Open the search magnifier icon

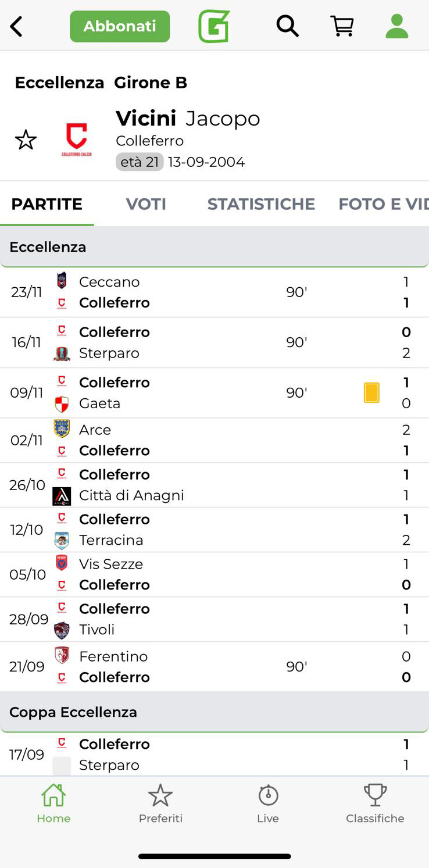tap(287, 26)
